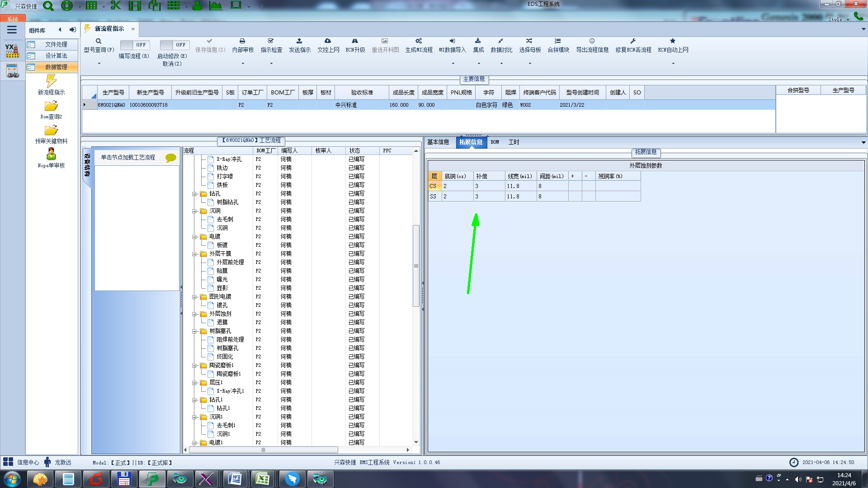Click the 指示检查 check icon
868x488 pixels.
tap(271, 41)
